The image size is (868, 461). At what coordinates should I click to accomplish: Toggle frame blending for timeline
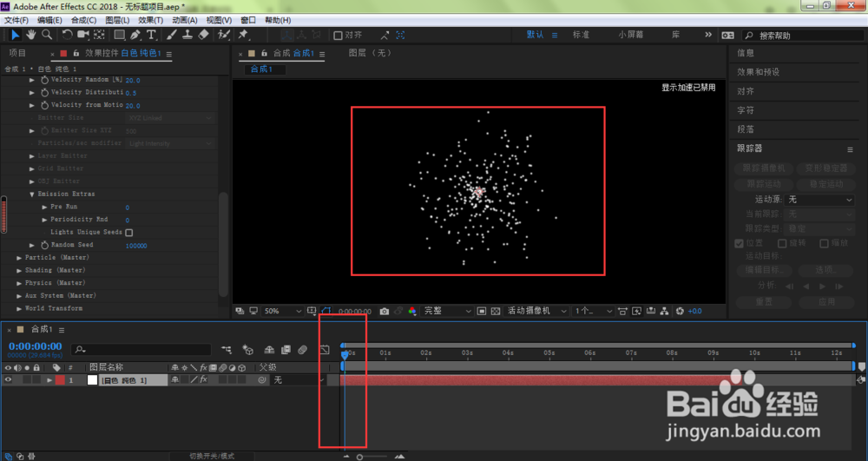coord(286,350)
